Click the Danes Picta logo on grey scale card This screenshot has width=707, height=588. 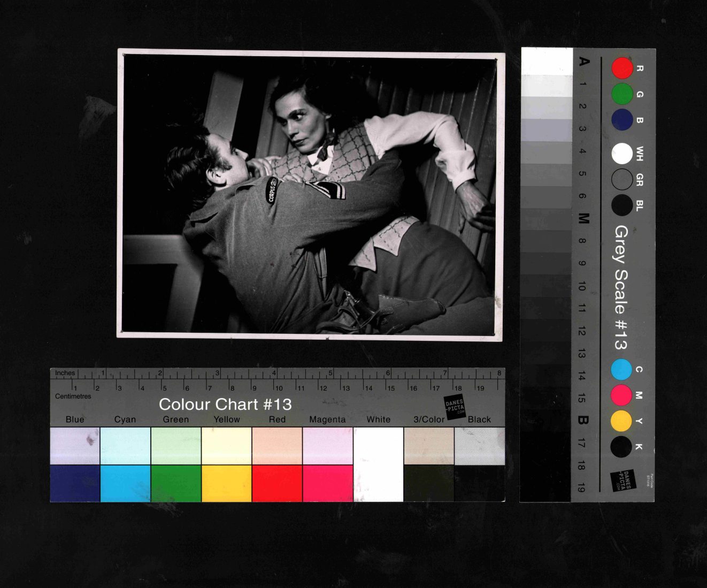[x=624, y=480]
